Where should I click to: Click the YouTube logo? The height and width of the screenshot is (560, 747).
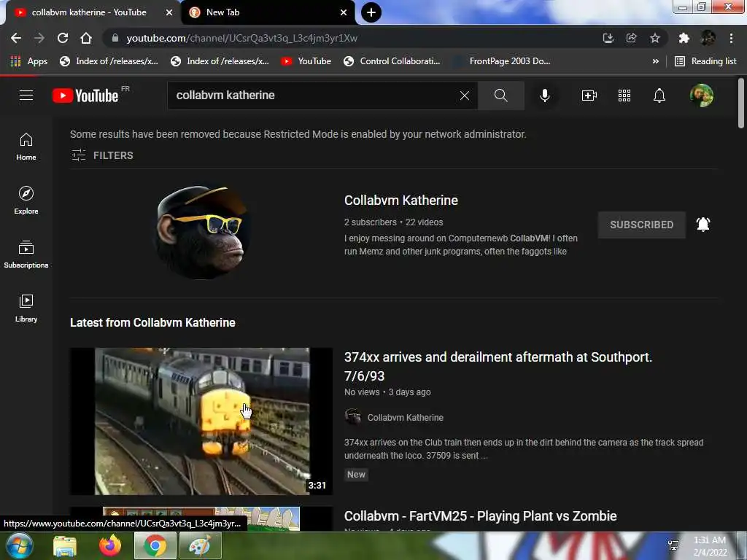pos(85,96)
